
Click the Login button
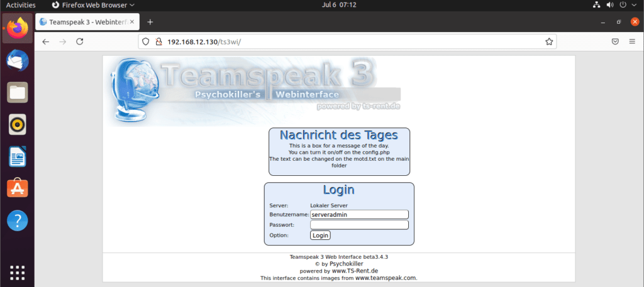coord(320,236)
